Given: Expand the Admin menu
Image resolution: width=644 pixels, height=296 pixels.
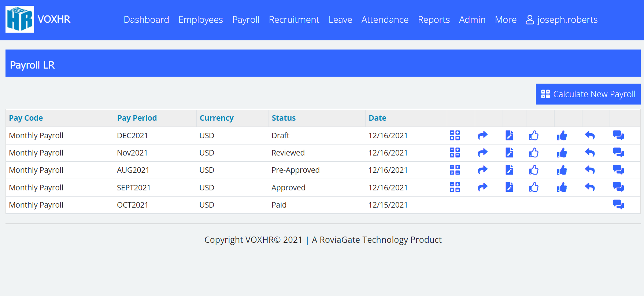Looking at the screenshot, I should point(472,19).
